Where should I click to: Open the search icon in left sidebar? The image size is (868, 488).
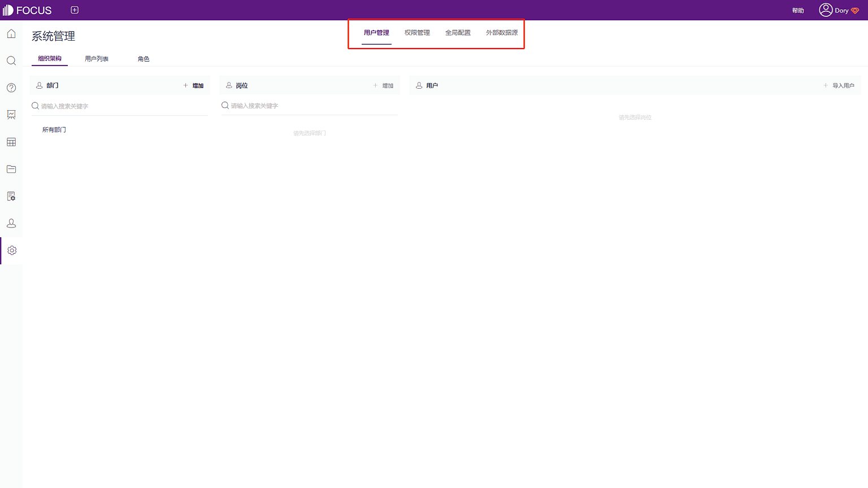[x=11, y=61]
